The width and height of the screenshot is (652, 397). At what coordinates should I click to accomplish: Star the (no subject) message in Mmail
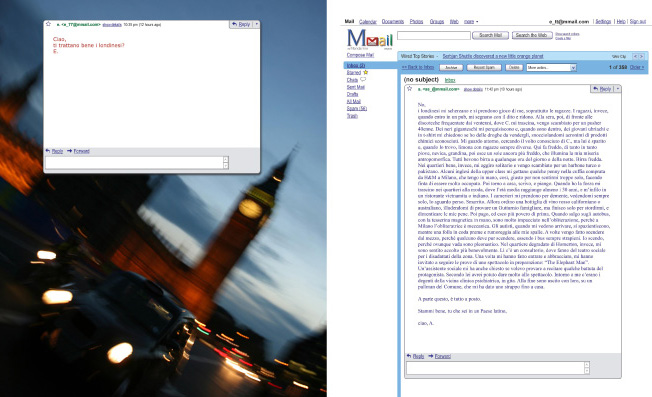[x=410, y=89]
